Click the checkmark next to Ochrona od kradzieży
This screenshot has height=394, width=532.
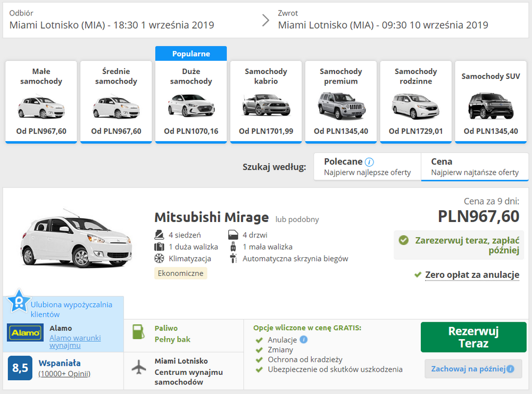[260, 360]
